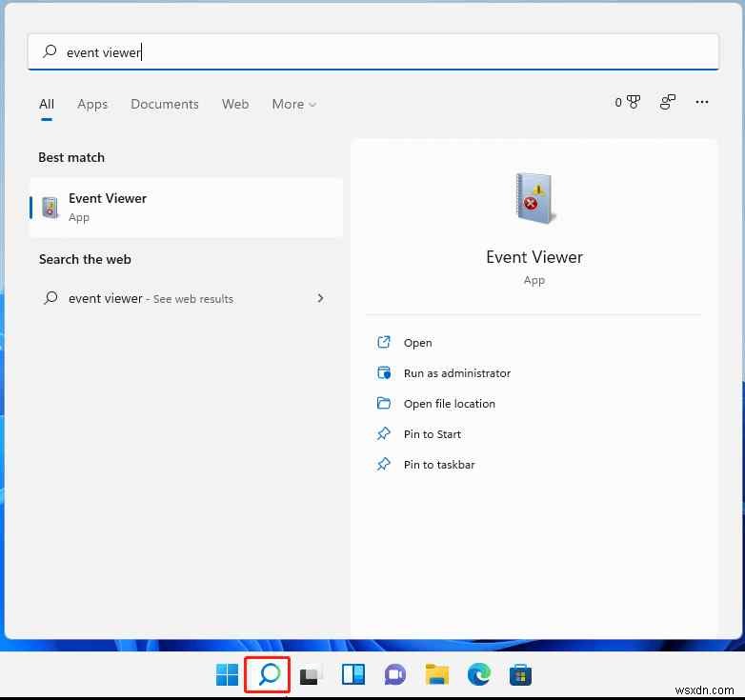Click the search feedback people icon
The height and width of the screenshot is (700, 745).
668,102
